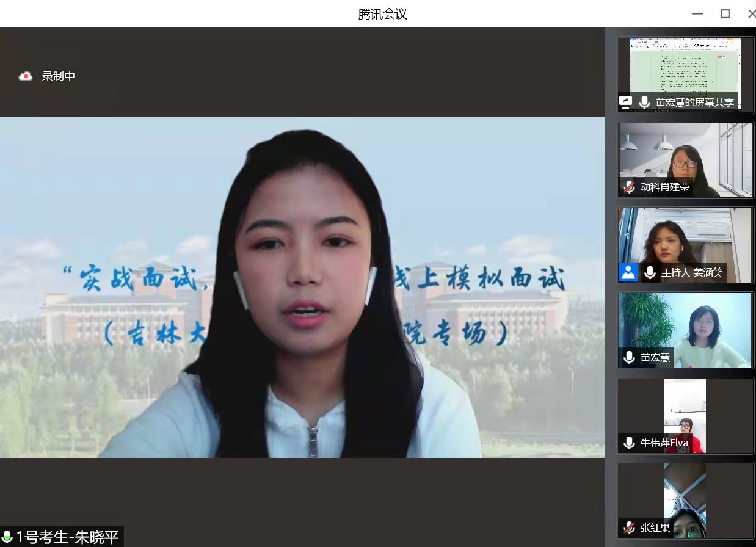756x547 pixels.
Task: Click the mic icon on screen share tile
Action: point(644,102)
